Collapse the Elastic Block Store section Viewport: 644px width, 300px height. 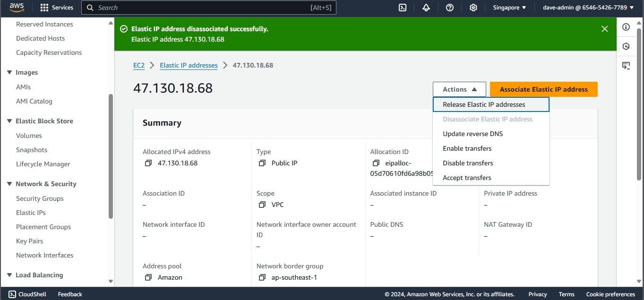click(x=9, y=121)
